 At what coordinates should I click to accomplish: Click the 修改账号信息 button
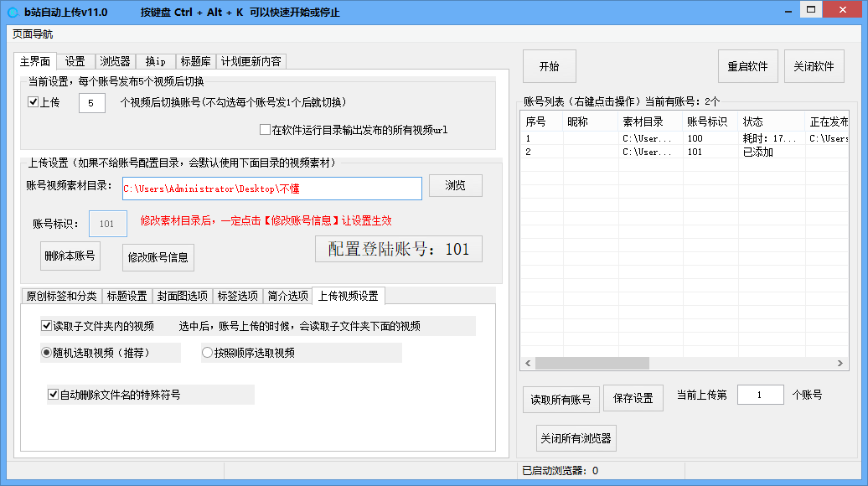[x=158, y=257]
